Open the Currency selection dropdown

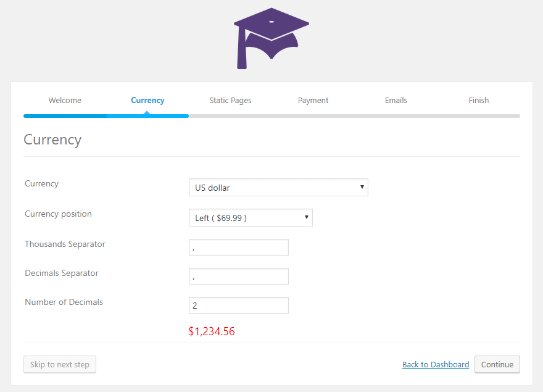point(278,187)
